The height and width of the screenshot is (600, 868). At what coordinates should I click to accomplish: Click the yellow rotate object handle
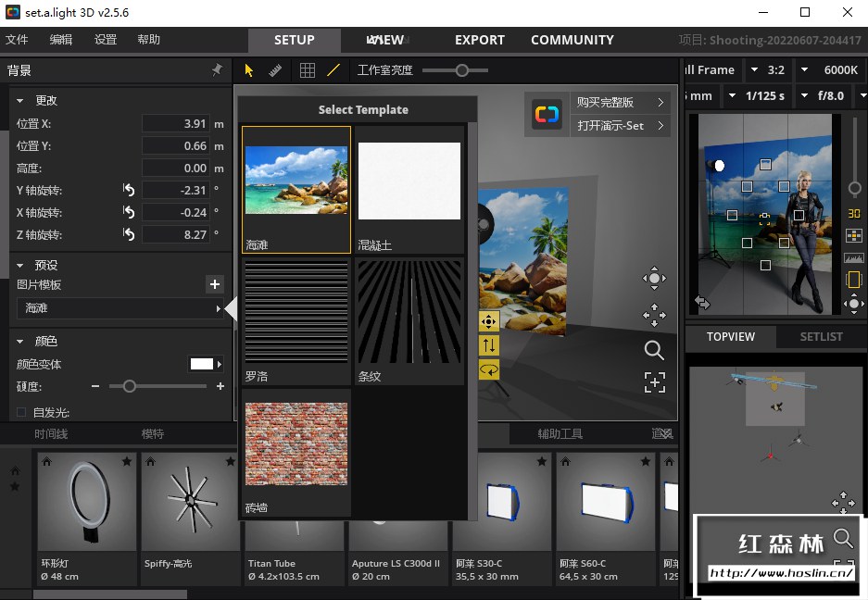pyautogui.click(x=488, y=369)
